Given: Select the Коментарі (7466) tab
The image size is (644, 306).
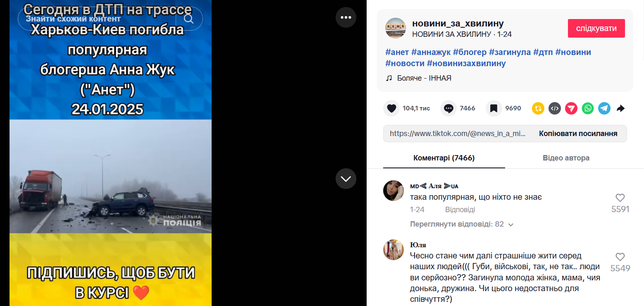Looking at the screenshot, I should coord(444,158).
